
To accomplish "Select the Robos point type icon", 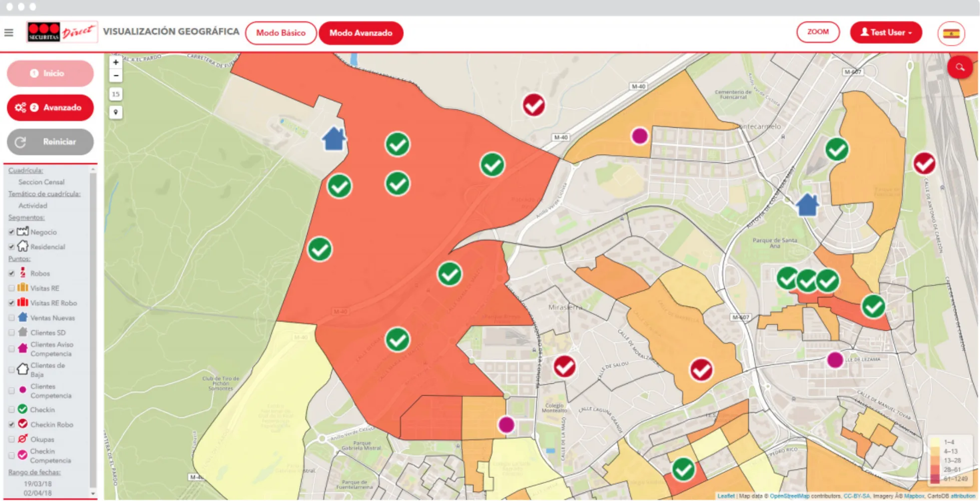I will [22, 273].
